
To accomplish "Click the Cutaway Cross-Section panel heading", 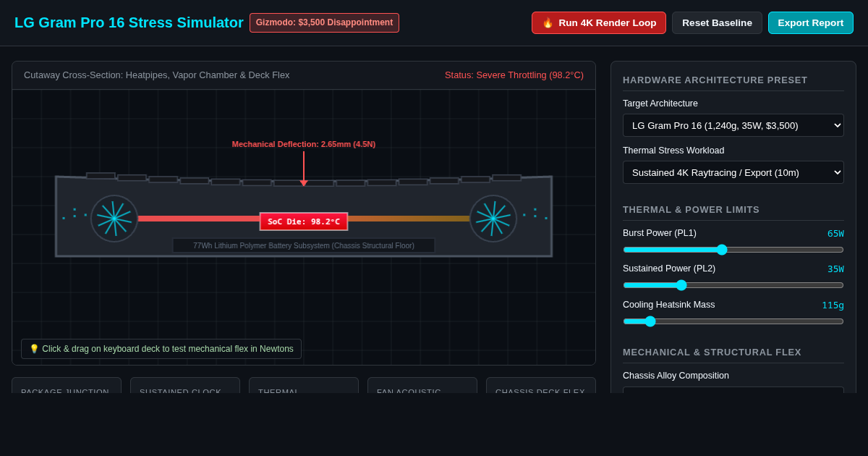I will (x=157, y=75).
